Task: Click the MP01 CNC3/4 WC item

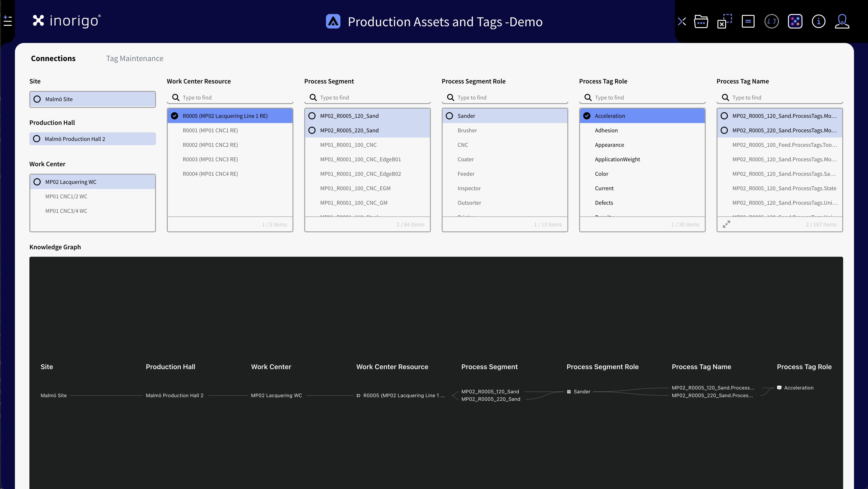Action: tap(66, 211)
